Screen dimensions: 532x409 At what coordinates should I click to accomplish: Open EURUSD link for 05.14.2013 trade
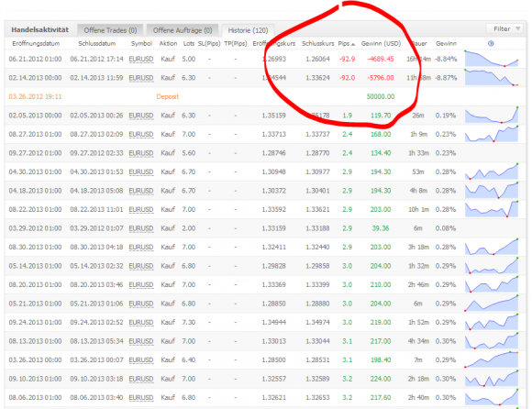tap(141, 266)
